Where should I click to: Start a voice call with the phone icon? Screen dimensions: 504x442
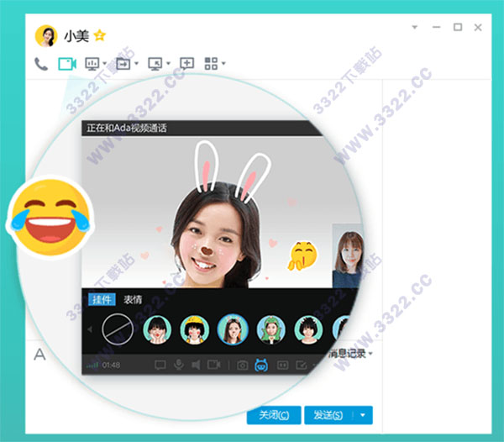click(41, 64)
